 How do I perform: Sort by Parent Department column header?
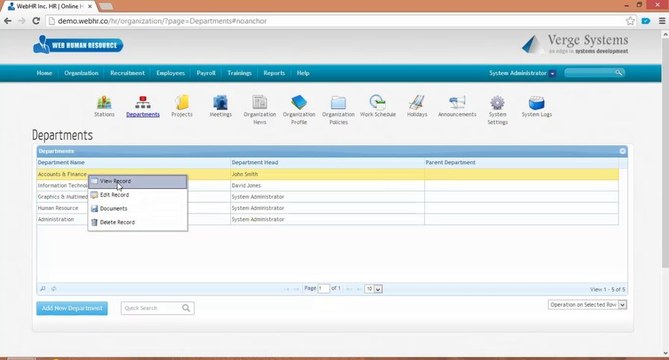point(521,163)
